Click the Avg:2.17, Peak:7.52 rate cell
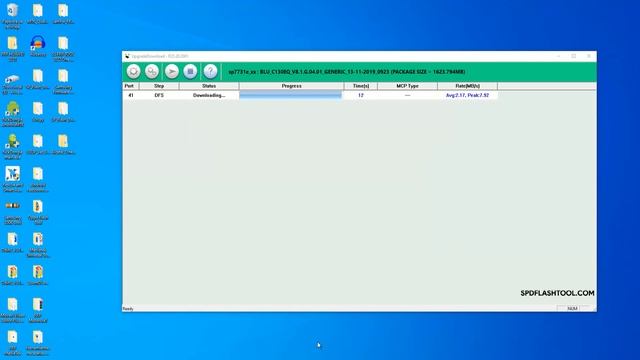The width and height of the screenshot is (640, 360). (x=467, y=95)
